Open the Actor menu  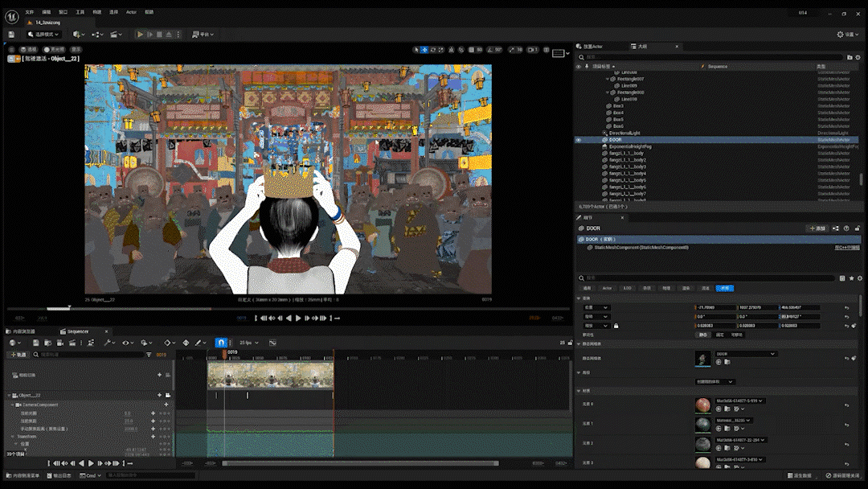tap(131, 11)
